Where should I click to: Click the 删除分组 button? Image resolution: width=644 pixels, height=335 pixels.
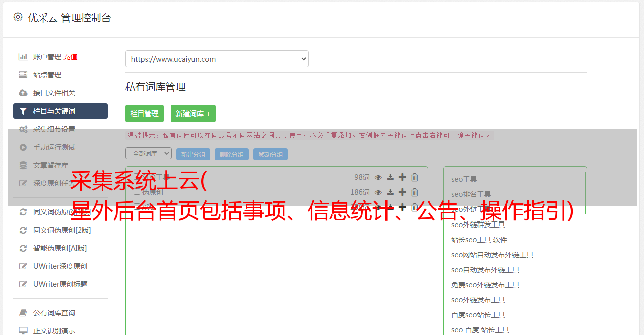(x=232, y=154)
